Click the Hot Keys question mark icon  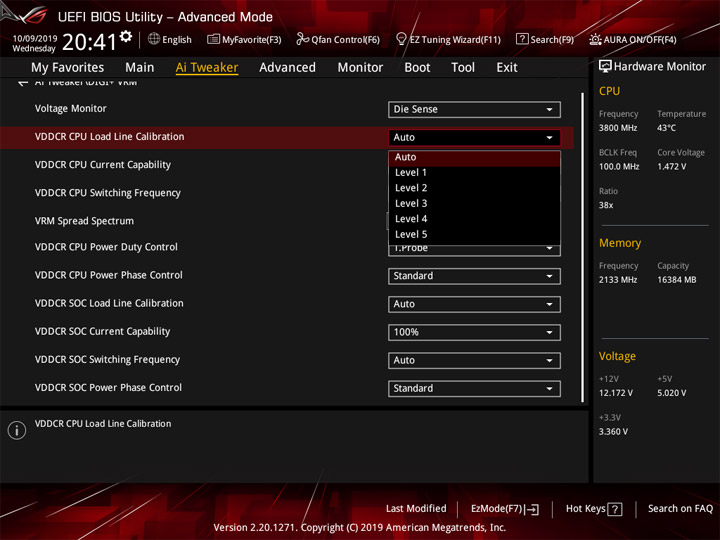[x=614, y=509]
